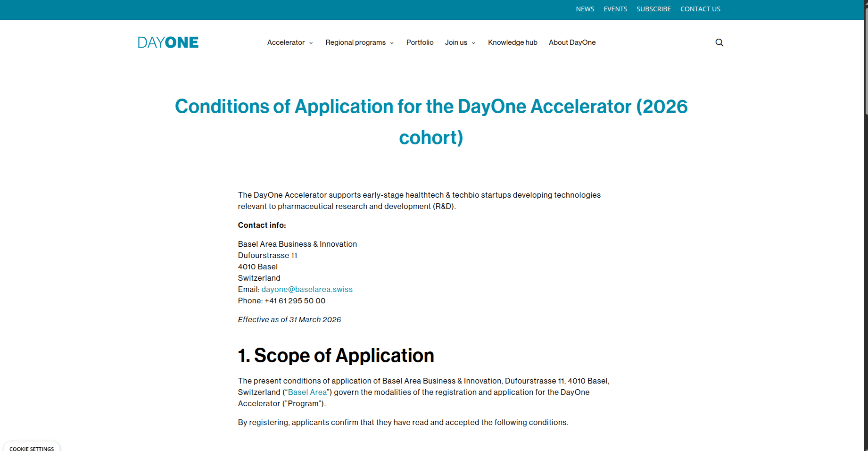Click the '4010 Basel' line
868x451 pixels.
coord(257,267)
